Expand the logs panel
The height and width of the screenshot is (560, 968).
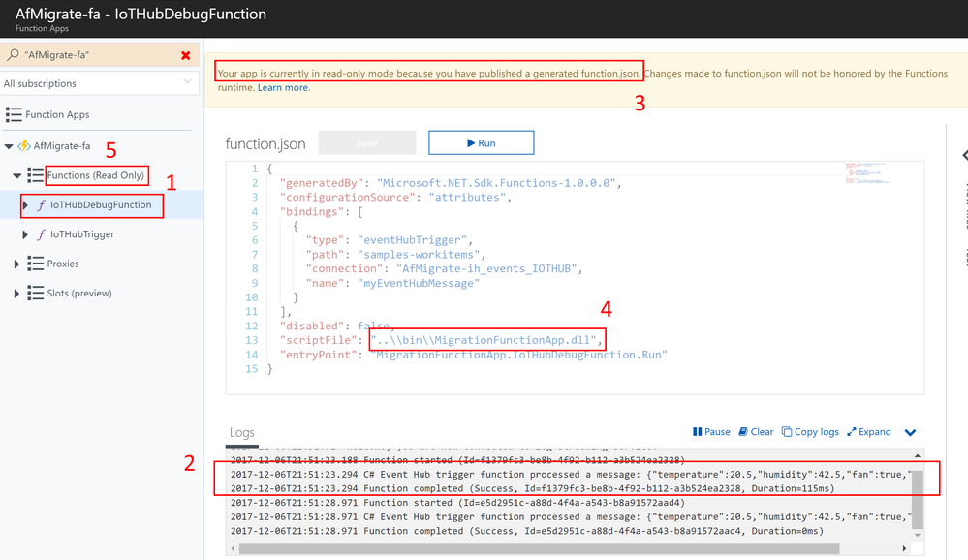point(869,432)
